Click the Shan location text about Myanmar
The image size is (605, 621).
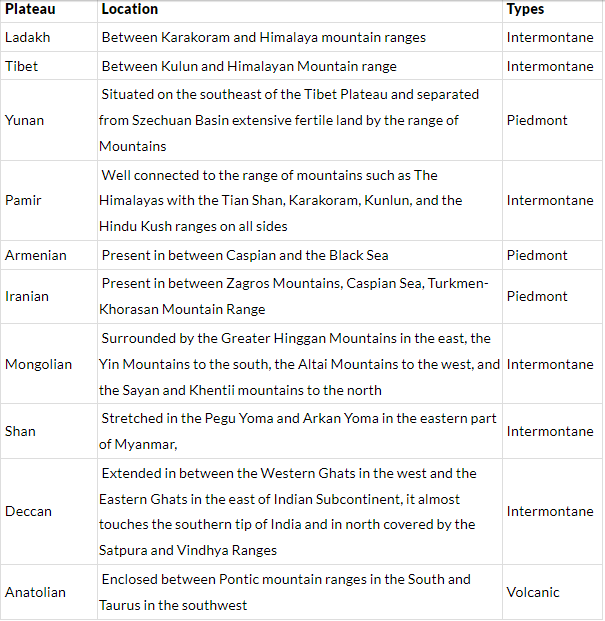[x=298, y=431]
